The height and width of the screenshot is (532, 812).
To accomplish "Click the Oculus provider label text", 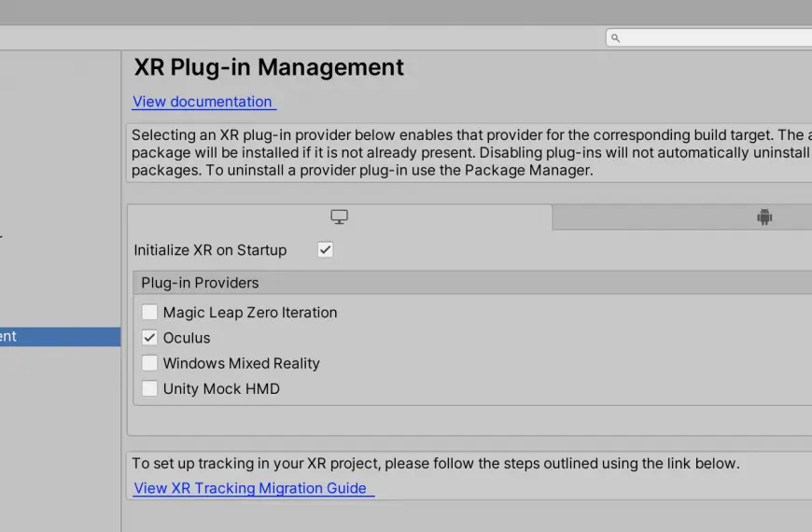I will click(x=187, y=338).
